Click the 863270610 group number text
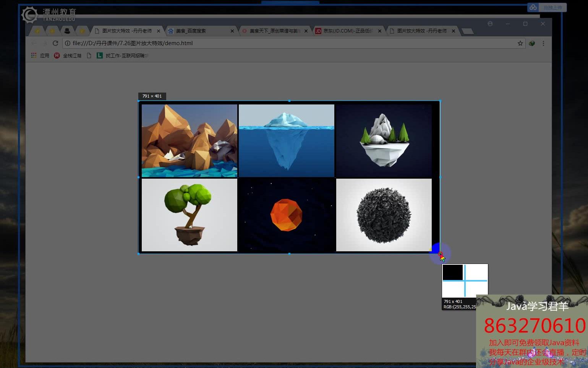This screenshot has width=588, height=368. point(535,326)
